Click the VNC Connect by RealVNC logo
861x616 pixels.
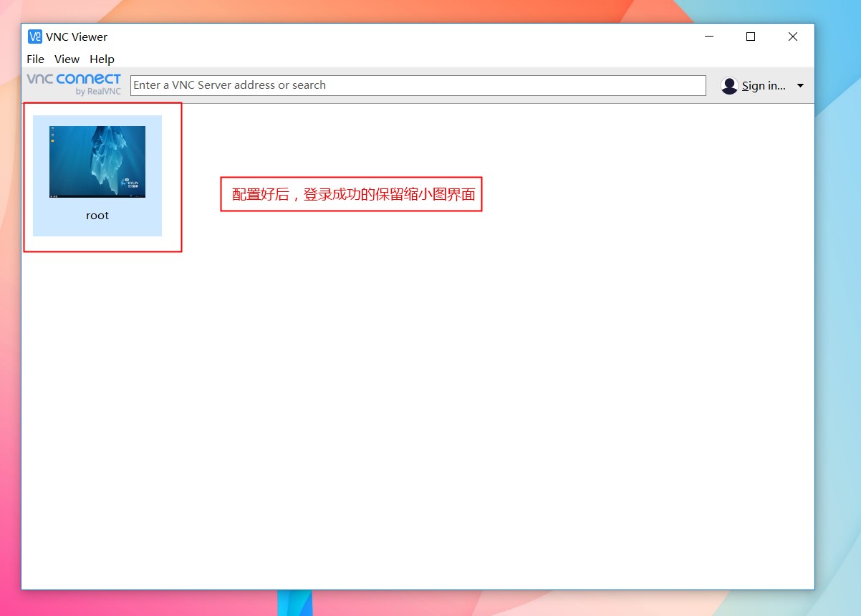pos(74,84)
